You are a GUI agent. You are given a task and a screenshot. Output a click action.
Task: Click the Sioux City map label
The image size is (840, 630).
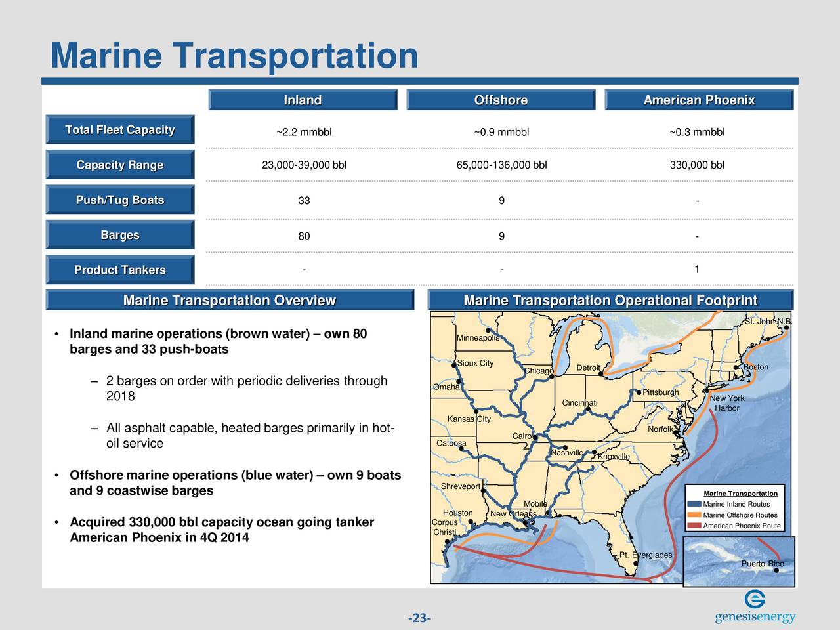[x=475, y=363]
